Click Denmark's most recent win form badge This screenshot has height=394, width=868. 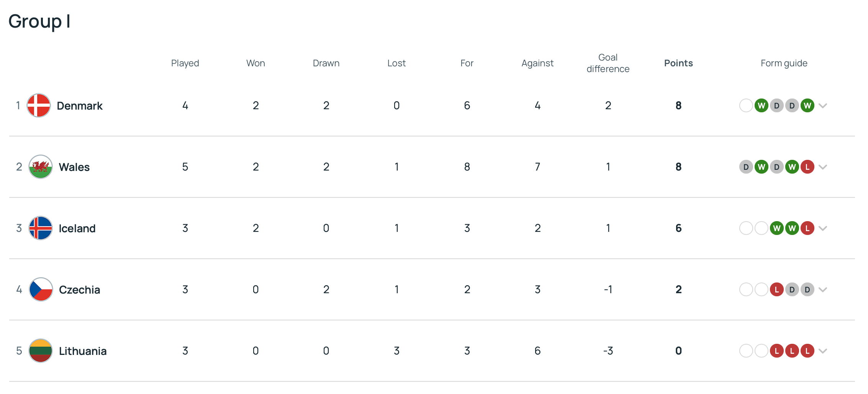807,105
